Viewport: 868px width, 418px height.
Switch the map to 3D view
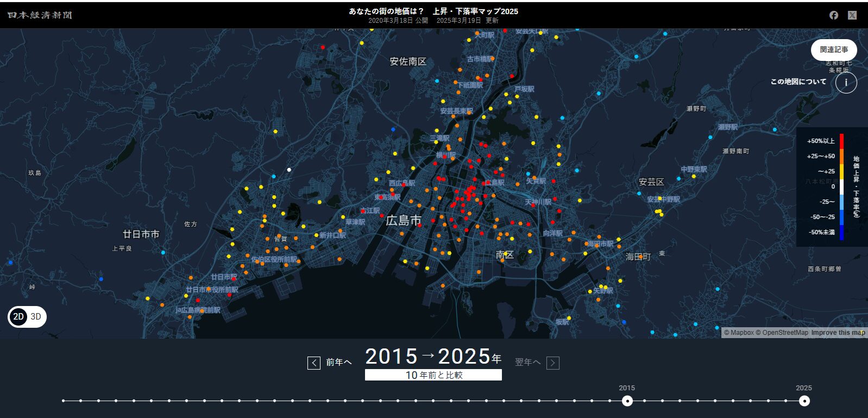(36, 317)
